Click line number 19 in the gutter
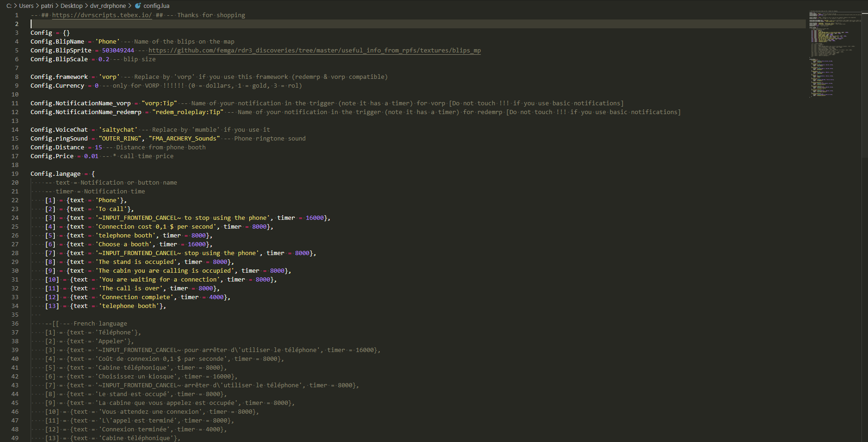 coord(15,174)
